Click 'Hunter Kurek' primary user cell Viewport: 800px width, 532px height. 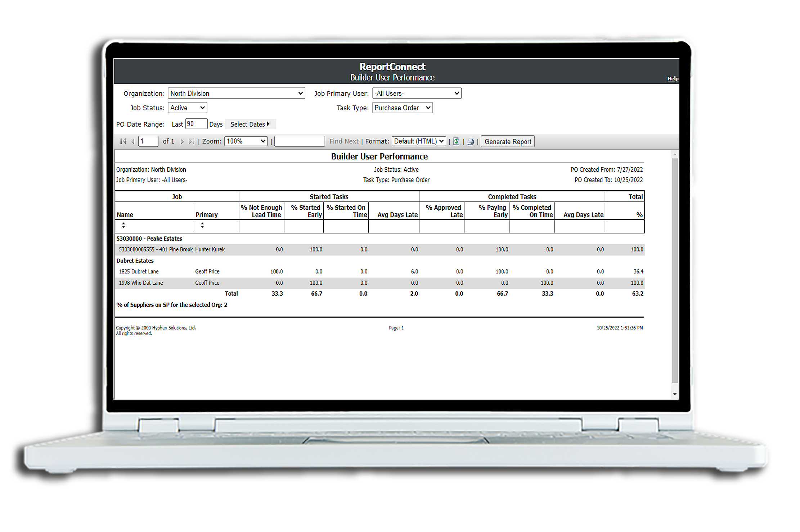(210, 250)
